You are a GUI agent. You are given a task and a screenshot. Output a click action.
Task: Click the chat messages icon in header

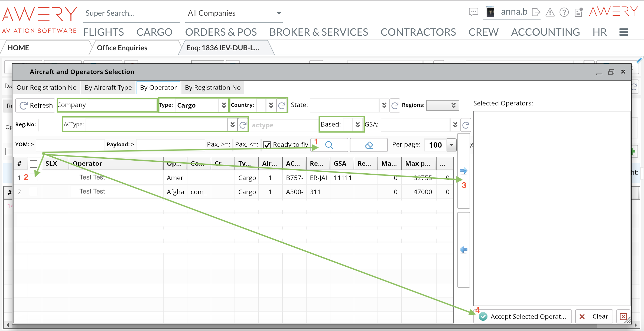click(x=473, y=12)
